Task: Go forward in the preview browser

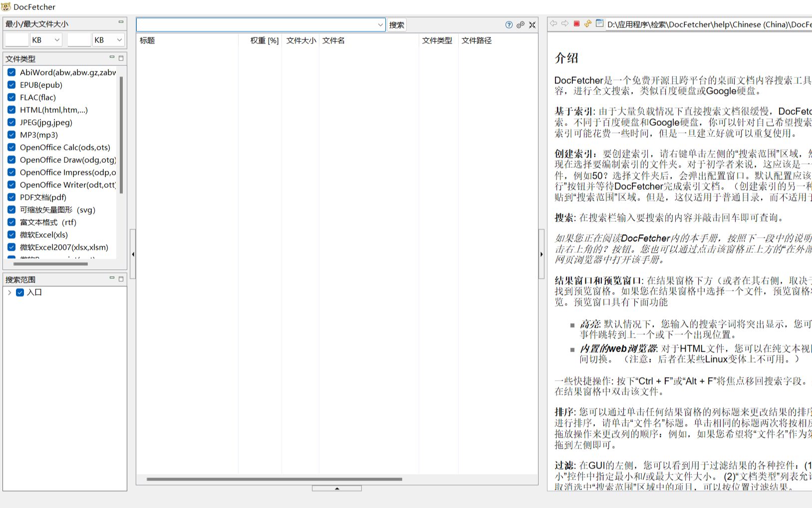Action: click(565, 23)
